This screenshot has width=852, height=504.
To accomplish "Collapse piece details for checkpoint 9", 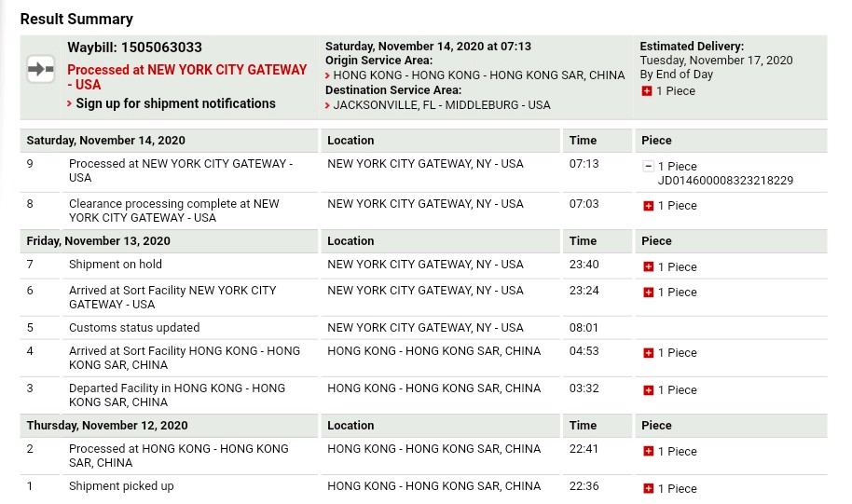I will [x=648, y=166].
